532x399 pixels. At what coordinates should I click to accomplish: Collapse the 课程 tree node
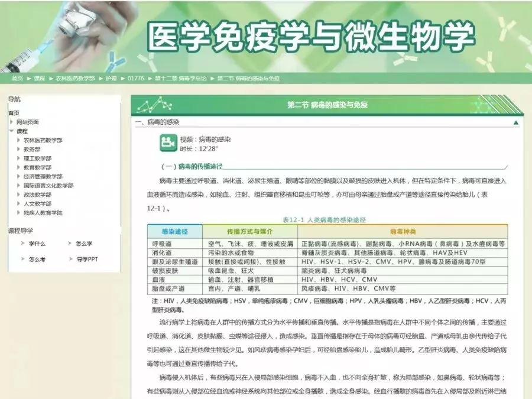11,131
